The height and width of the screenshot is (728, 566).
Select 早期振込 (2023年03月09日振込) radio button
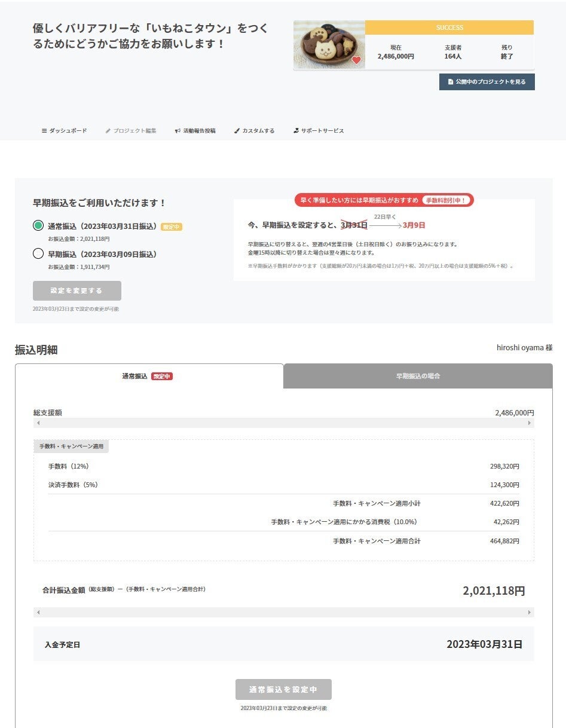click(x=38, y=253)
